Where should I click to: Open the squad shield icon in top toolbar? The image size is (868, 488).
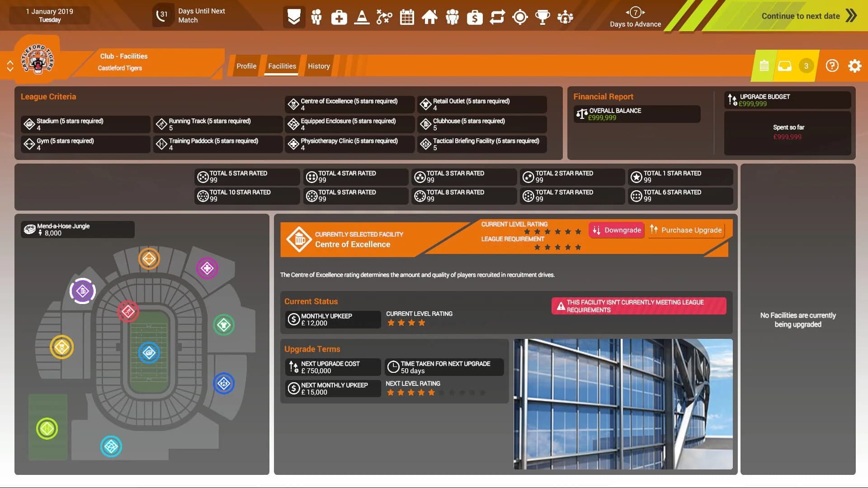(294, 17)
